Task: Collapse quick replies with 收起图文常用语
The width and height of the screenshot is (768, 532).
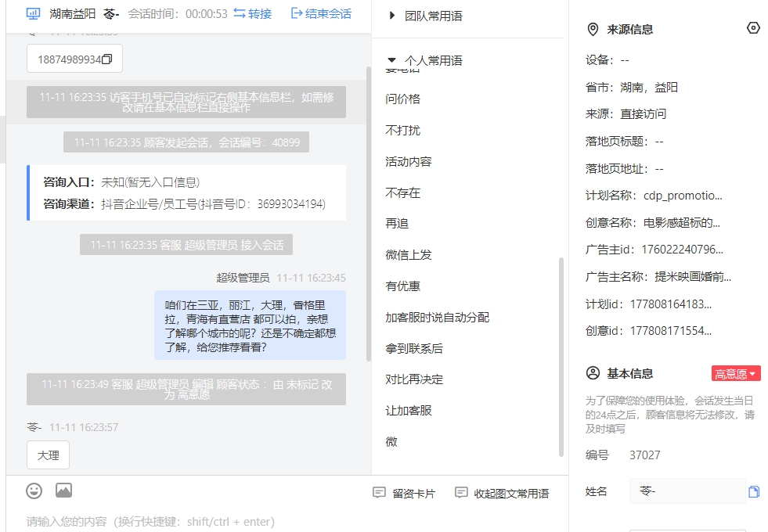Action: point(502,493)
